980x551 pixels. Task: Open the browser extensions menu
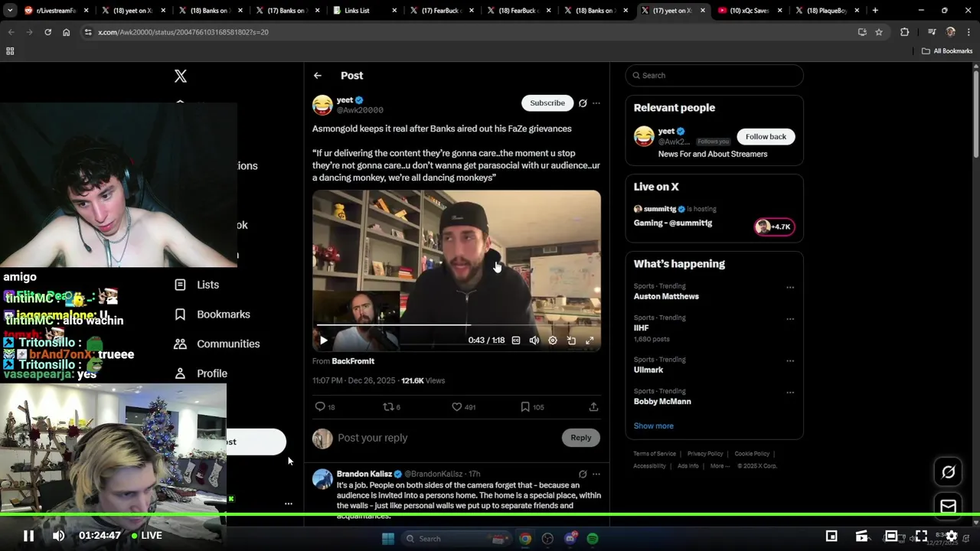pyautogui.click(x=905, y=32)
